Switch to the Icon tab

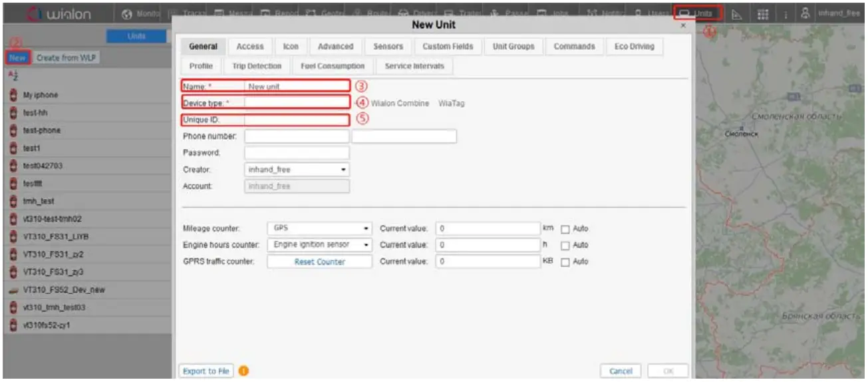click(x=291, y=47)
